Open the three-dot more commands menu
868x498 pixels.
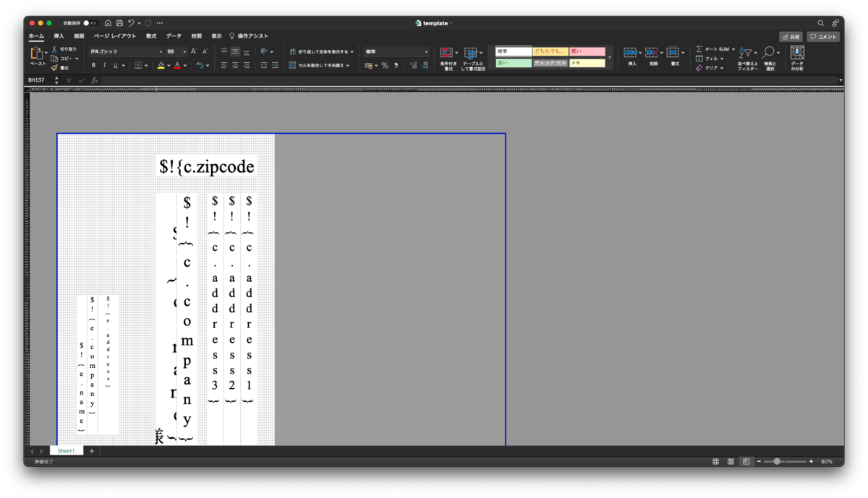click(160, 23)
